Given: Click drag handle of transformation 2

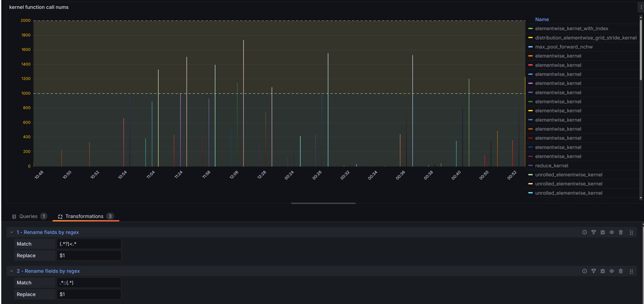Looking at the screenshot, I should 631,271.
